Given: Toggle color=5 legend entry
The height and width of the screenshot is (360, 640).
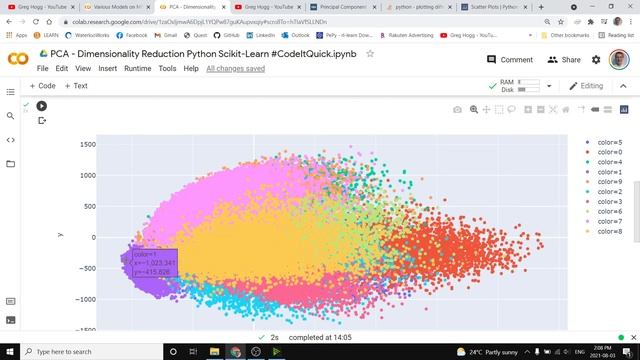Looking at the screenshot, I should tap(604, 142).
